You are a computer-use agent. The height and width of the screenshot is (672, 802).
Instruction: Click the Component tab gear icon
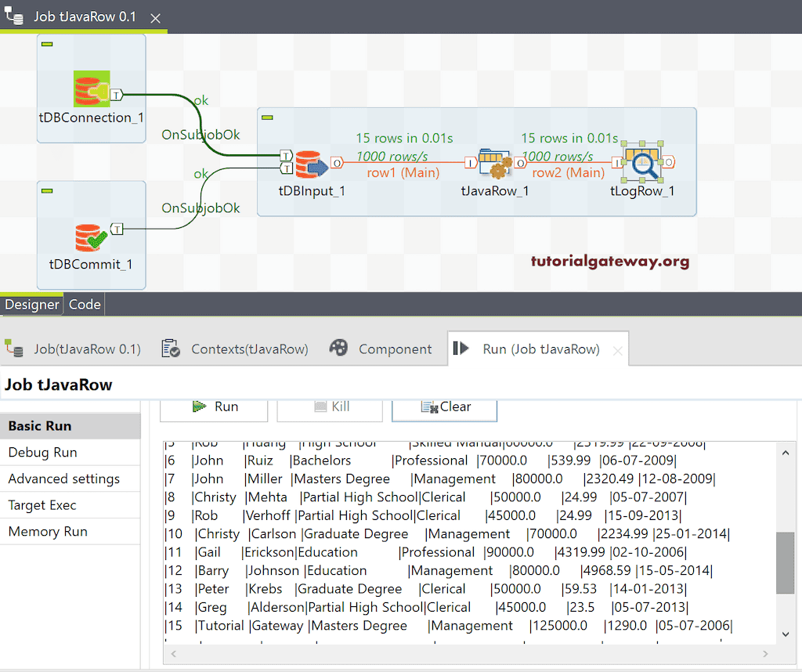click(338, 348)
